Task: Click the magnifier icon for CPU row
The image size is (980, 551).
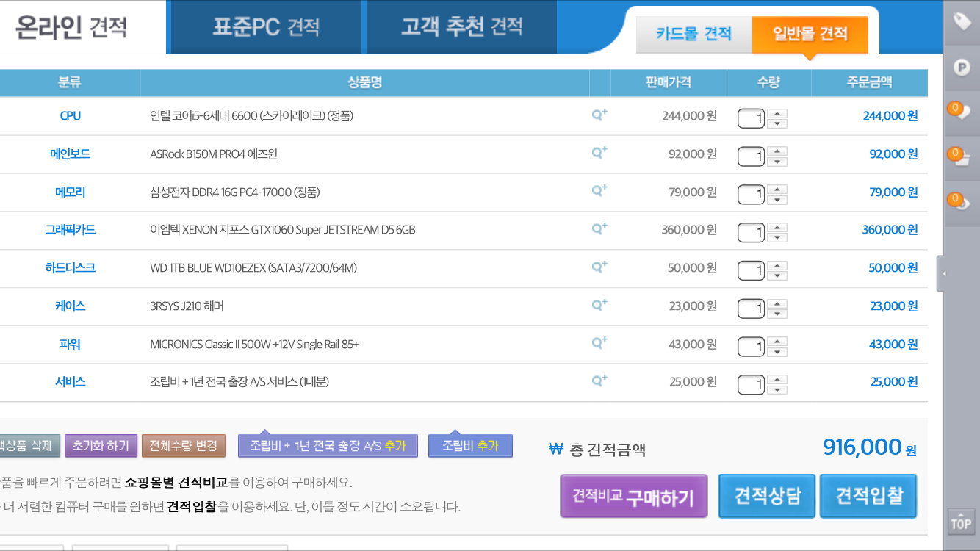Action: tap(599, 115)
